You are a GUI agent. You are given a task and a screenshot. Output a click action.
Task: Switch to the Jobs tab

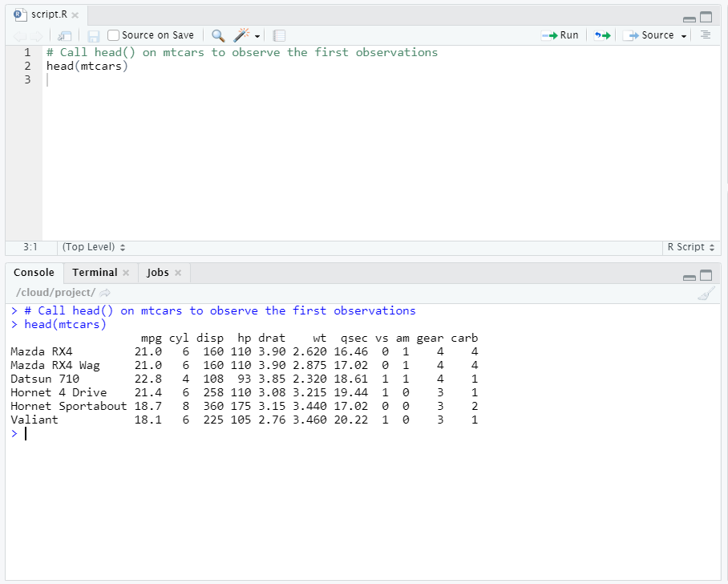(158, 273)
